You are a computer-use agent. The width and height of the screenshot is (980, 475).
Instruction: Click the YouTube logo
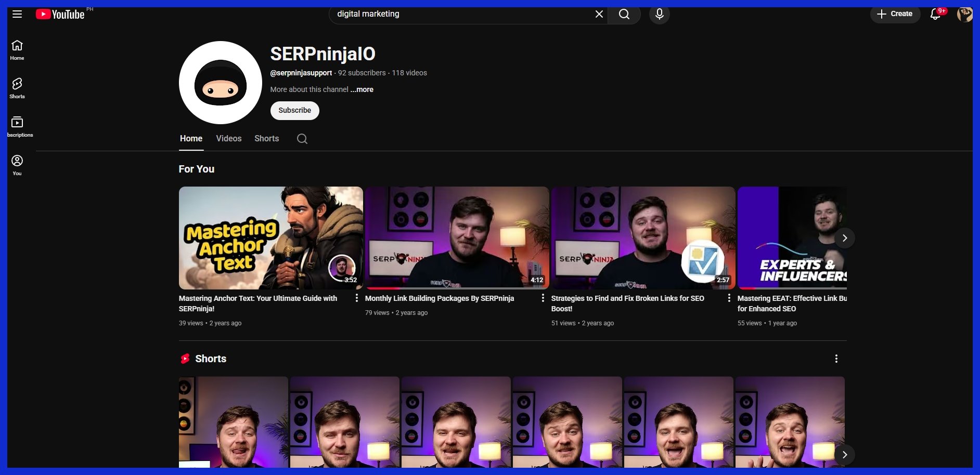pos(60,14)
